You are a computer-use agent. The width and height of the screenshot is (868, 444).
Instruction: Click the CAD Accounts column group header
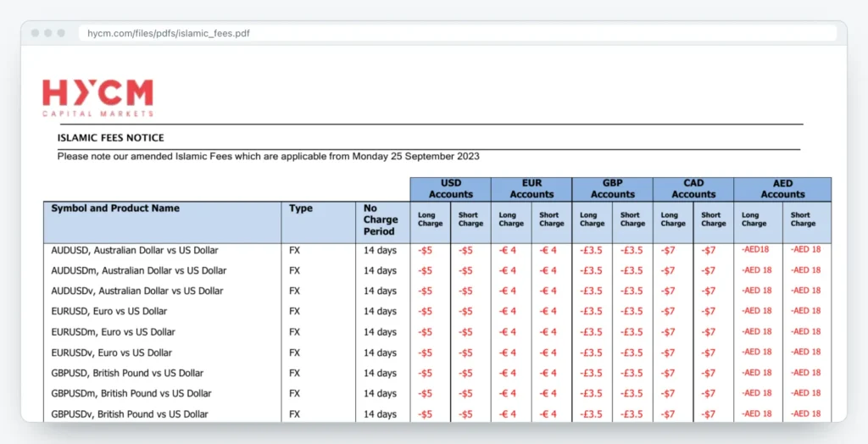pyautogui.click(x=693, y=189)
